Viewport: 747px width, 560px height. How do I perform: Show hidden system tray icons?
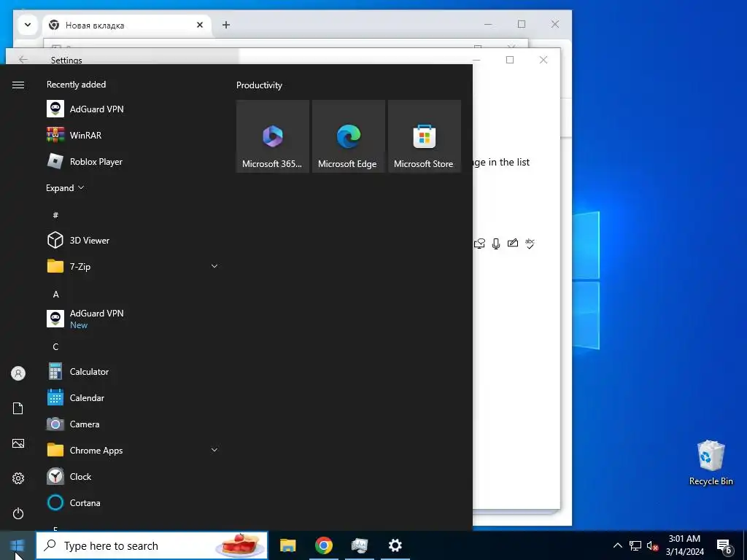pyautogui.click(x=617, y=545)
